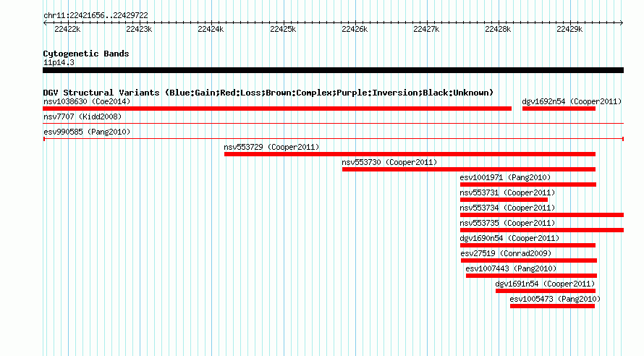
Task: Click the Cytogenetic Bands track title
Action: [x=86, y=54]
